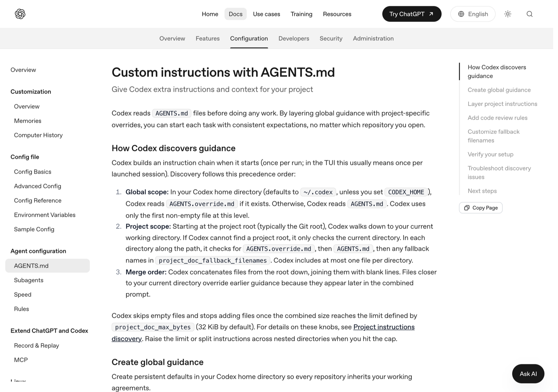Switch to the Developers tab
The width and height of the screenshot is (558, 392).
[294, 38]
